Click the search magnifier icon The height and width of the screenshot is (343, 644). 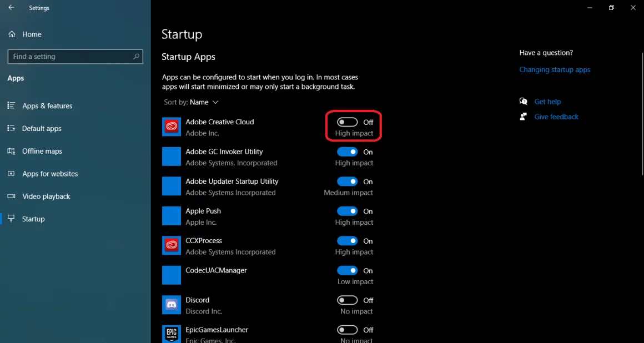click(x=136, y=57)
